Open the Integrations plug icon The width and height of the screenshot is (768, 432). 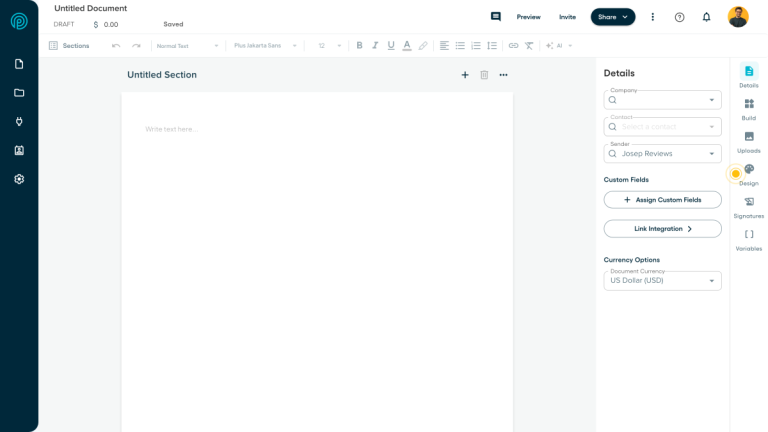point(19,121)
